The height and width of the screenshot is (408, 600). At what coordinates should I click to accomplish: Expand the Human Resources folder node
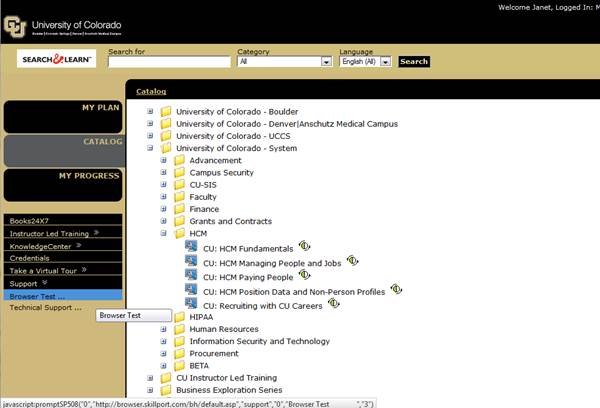click(163, 329)
